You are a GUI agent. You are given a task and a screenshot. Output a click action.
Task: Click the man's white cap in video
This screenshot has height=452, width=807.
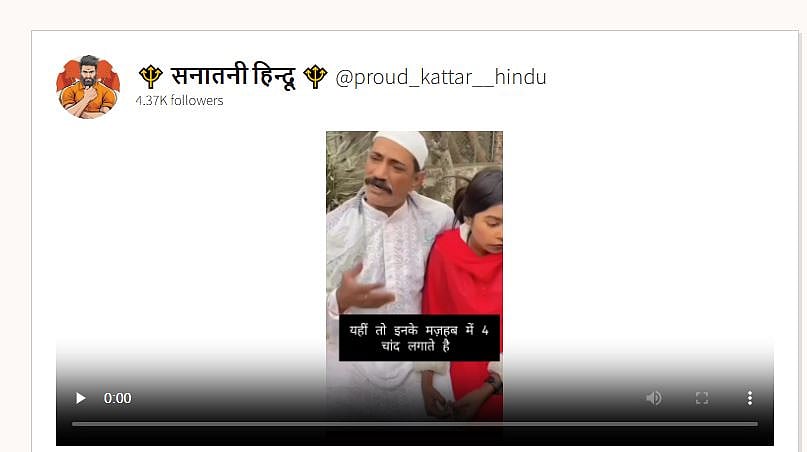(x=402, y=146)
